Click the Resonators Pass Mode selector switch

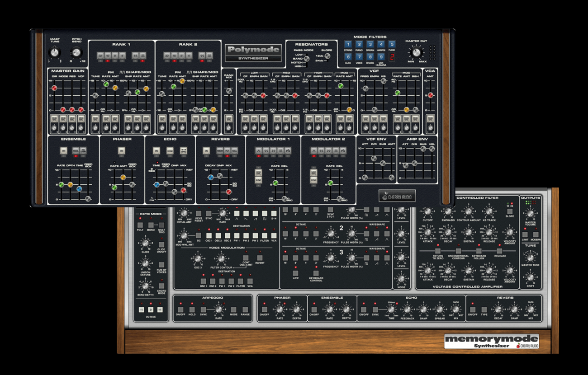306,59
